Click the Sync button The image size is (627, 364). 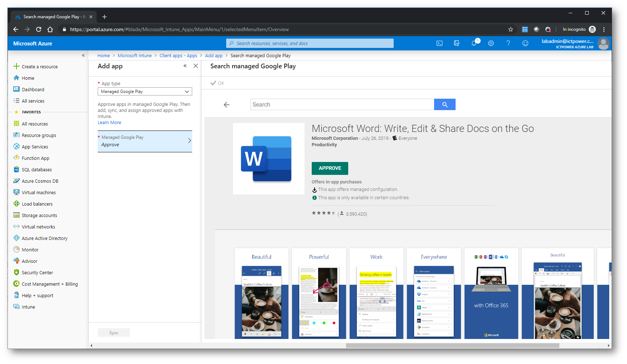tap(114, 333)
